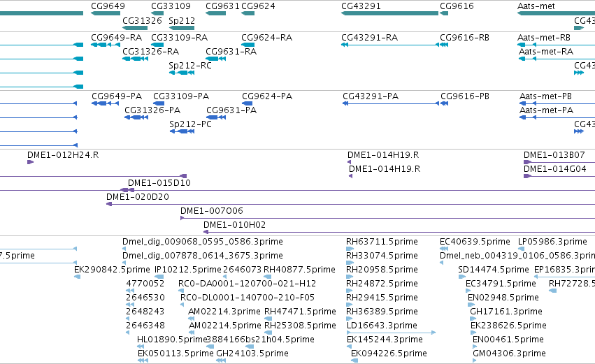Screen dimensions: 595x364
Task: Select protein CG43291-PA
Action: click(371, 96)
